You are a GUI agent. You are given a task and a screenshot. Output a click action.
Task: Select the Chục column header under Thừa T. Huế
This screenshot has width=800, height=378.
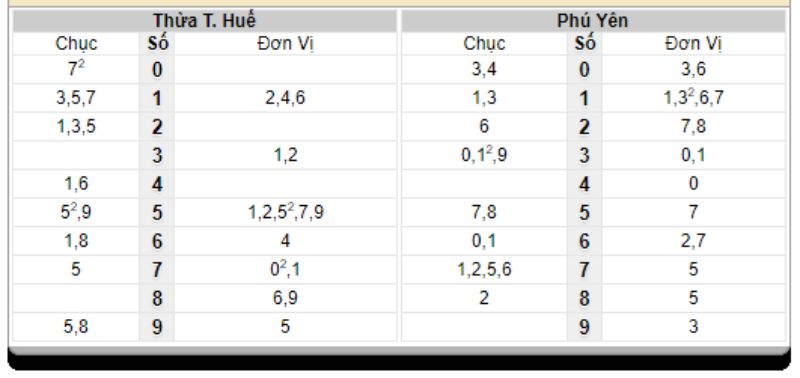click(x=76, y=44)
